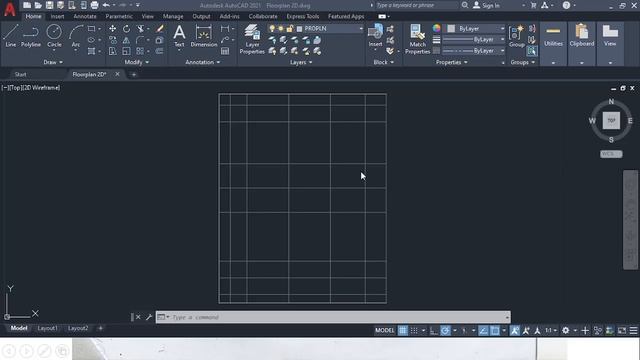Toggle polar tracking in status bar
The height and width of the screenshot is (360, 640).
tap(445, 330)
